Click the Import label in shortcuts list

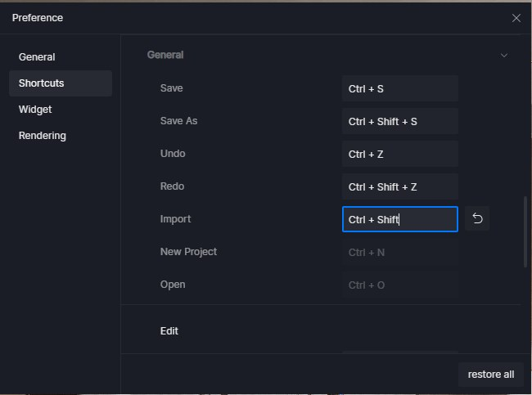pos(175,219)
